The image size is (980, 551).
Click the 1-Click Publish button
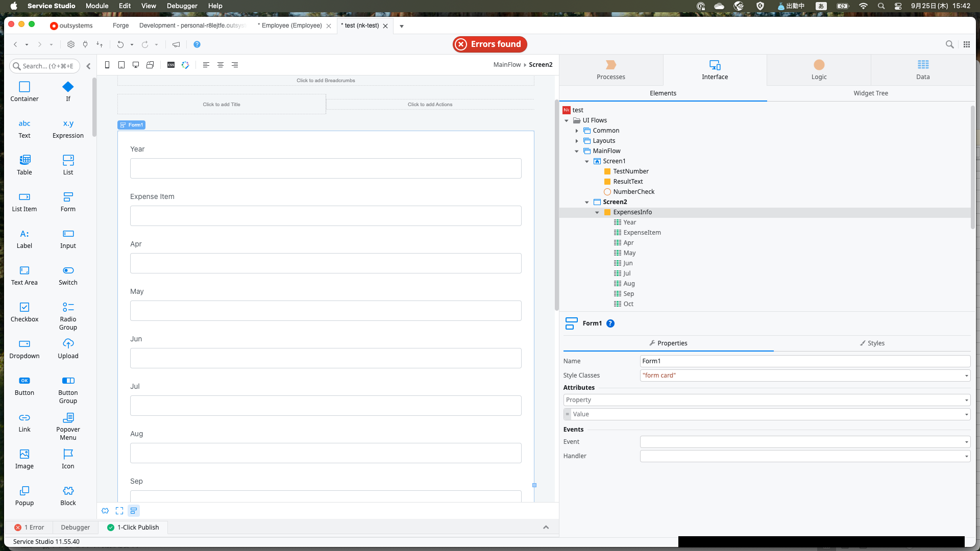point(133,527)
